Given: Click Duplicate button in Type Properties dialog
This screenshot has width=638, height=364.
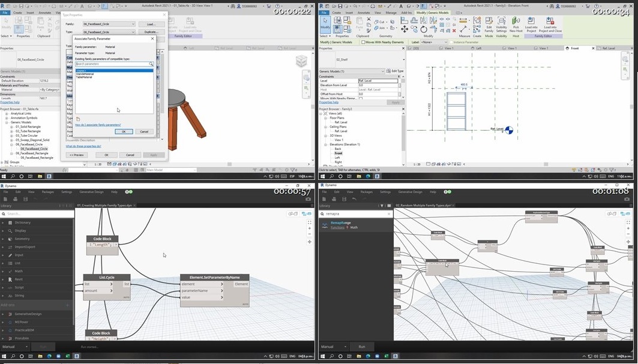Looking at the screenshot, I should (x=151, y=32).
